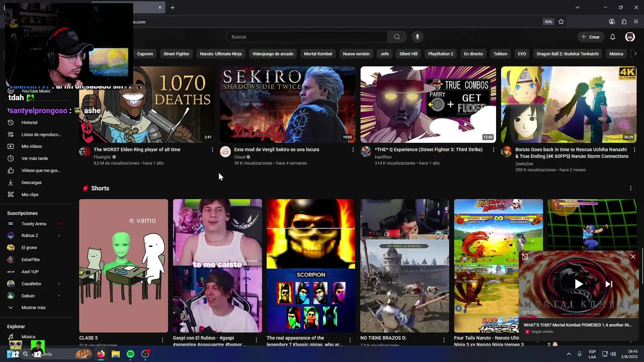Open options for Vergil Sekiro video
Viewport: 644px width, 362px height.
pos(353,150)
